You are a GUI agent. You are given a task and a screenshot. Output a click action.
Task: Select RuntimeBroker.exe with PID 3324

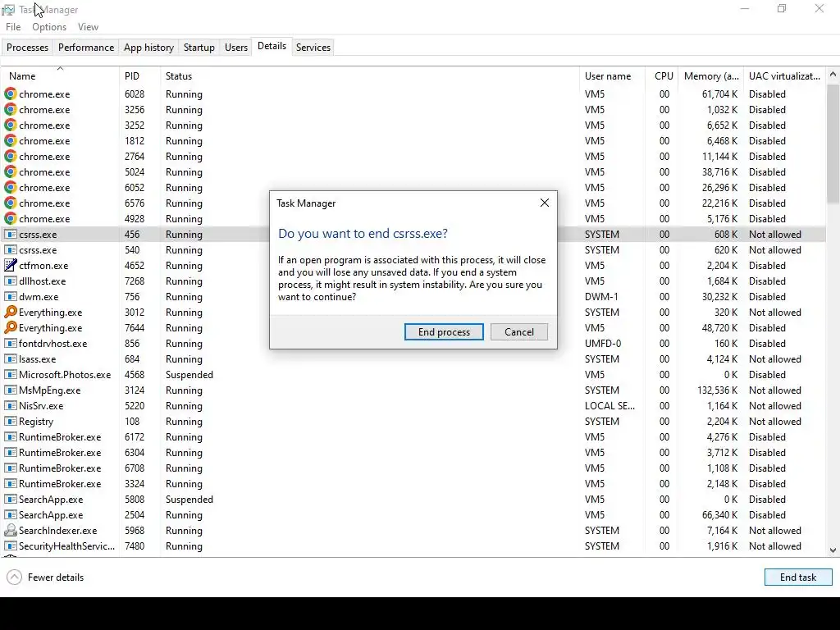click(x=60, y=483)
